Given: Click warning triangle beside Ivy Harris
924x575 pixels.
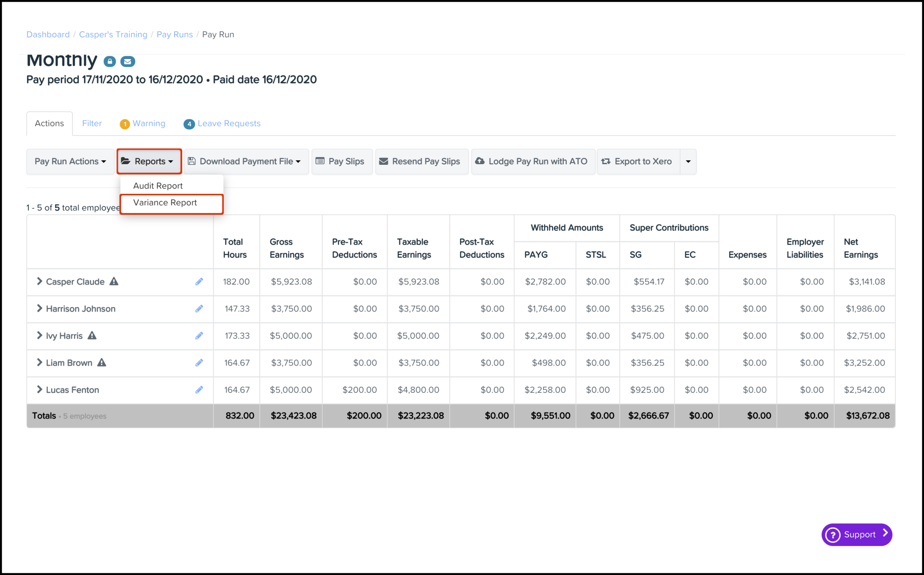Looking at the screenshot, I should coord(92,335).
